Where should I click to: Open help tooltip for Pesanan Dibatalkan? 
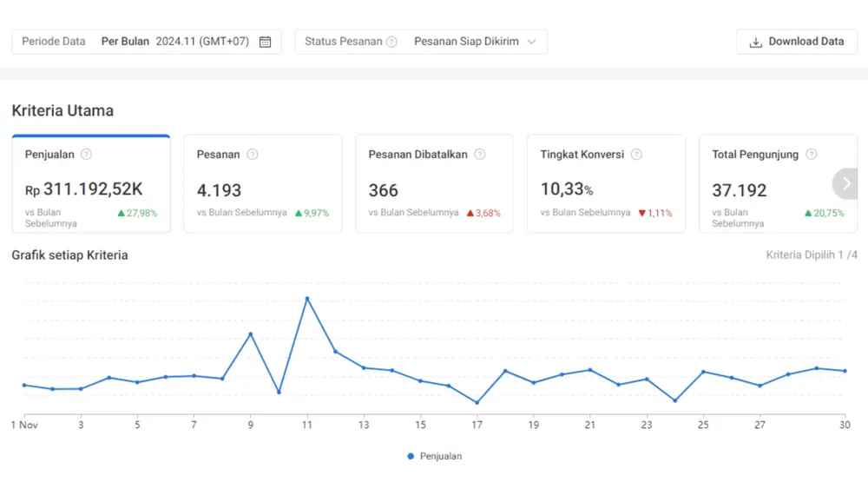[479, 155]
